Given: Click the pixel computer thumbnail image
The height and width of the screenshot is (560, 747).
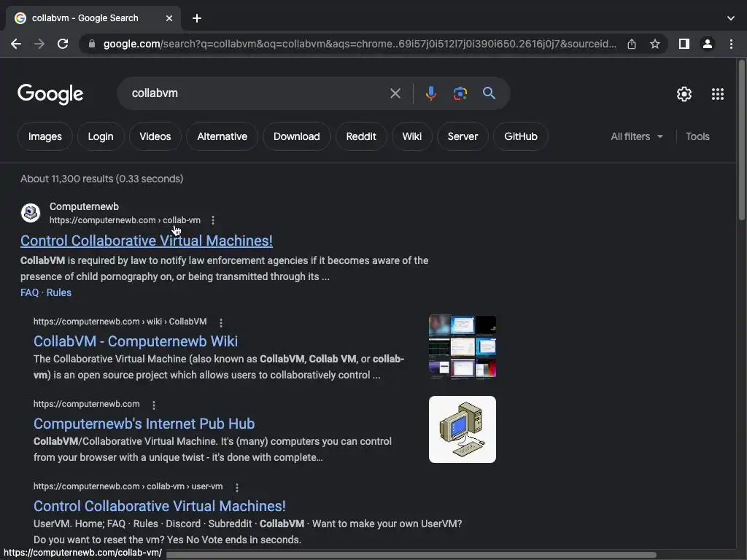Looking at the screenshot, I should coord(462,429).
